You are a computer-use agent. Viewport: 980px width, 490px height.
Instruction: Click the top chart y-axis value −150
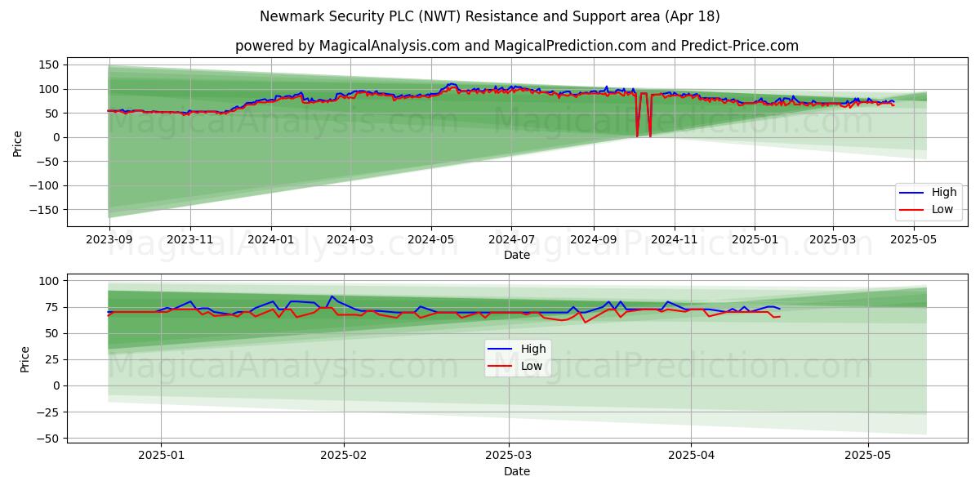pos(46,210)
